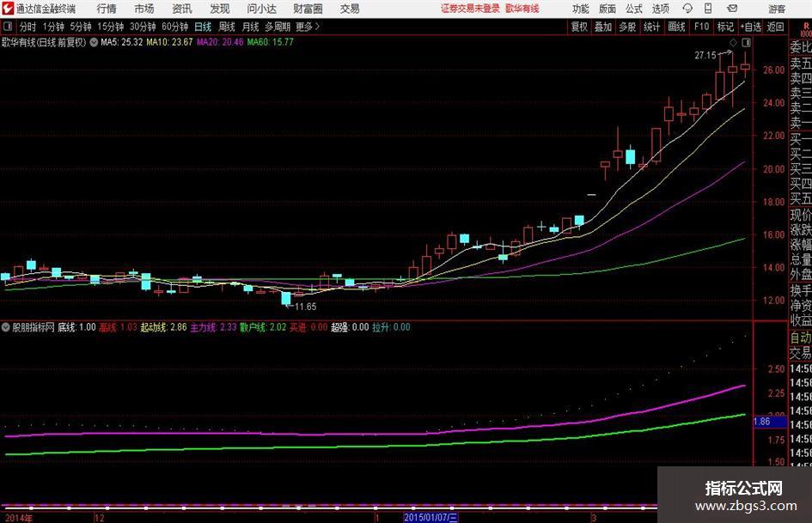Click the 主力线: 2.33 indicator value
812x523 pixels.
coord(213,327)
